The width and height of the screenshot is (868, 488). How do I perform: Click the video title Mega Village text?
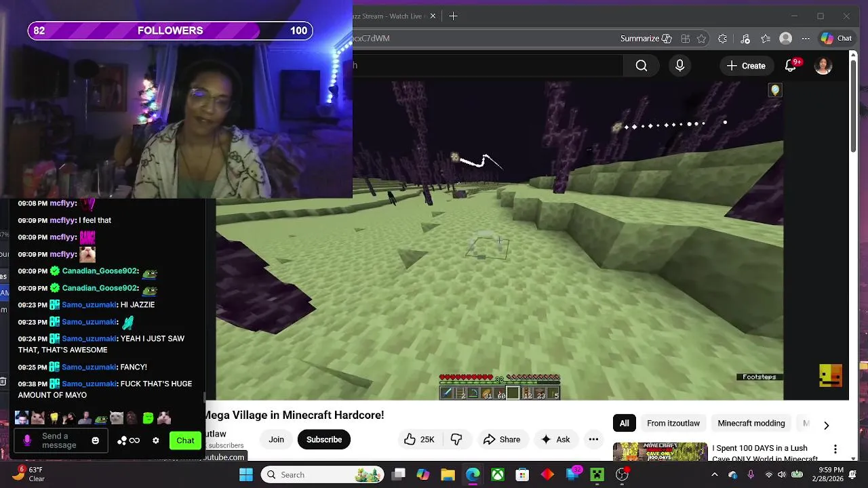click(x=294, y=415)
